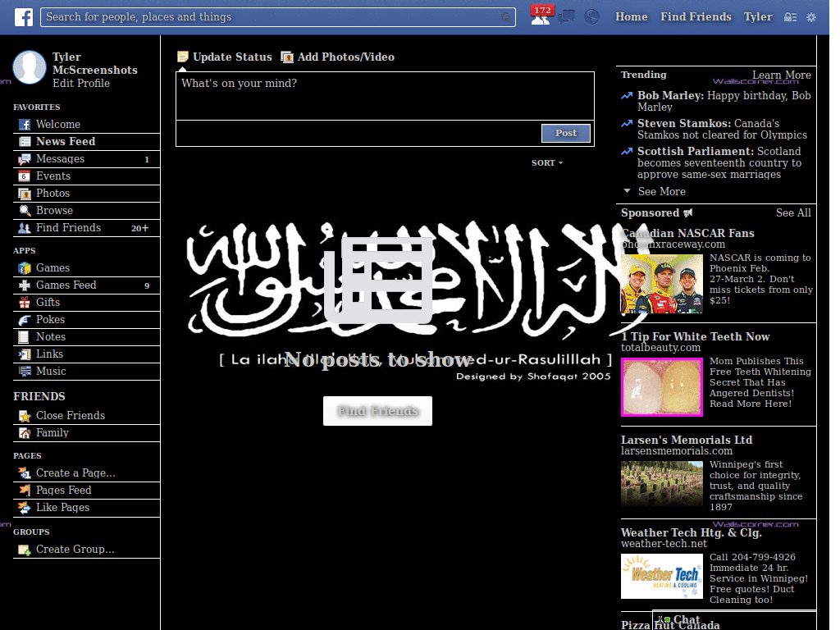Select the Add Photos/Video tab

pyautogui.click(x=338, y=57)
